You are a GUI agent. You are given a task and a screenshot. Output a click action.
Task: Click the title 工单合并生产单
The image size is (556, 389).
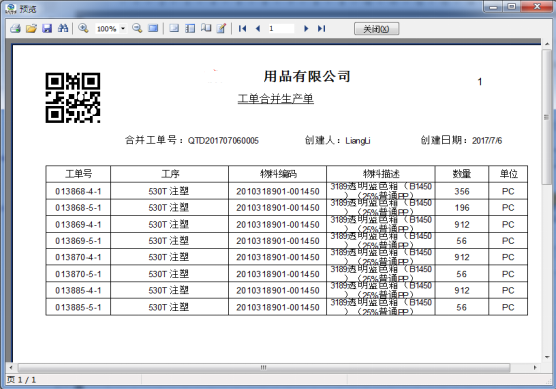click(x=276, y=99)
